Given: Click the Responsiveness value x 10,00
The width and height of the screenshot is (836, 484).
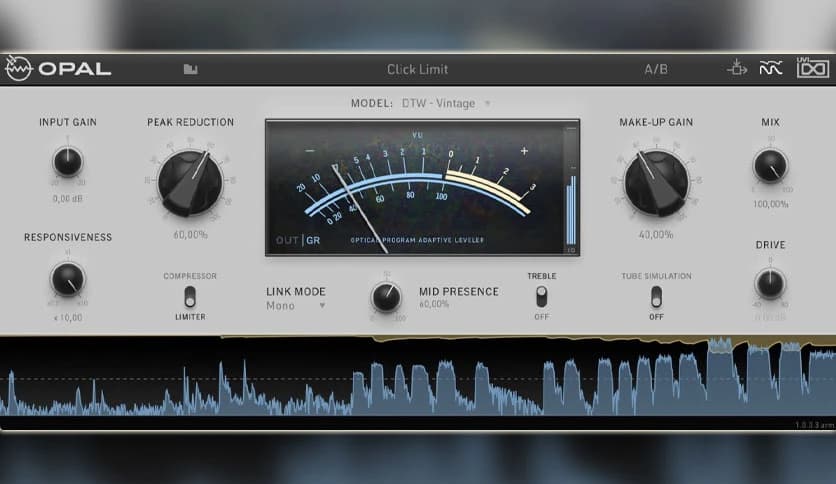Looking at the screenshot, I should point(68,318).
